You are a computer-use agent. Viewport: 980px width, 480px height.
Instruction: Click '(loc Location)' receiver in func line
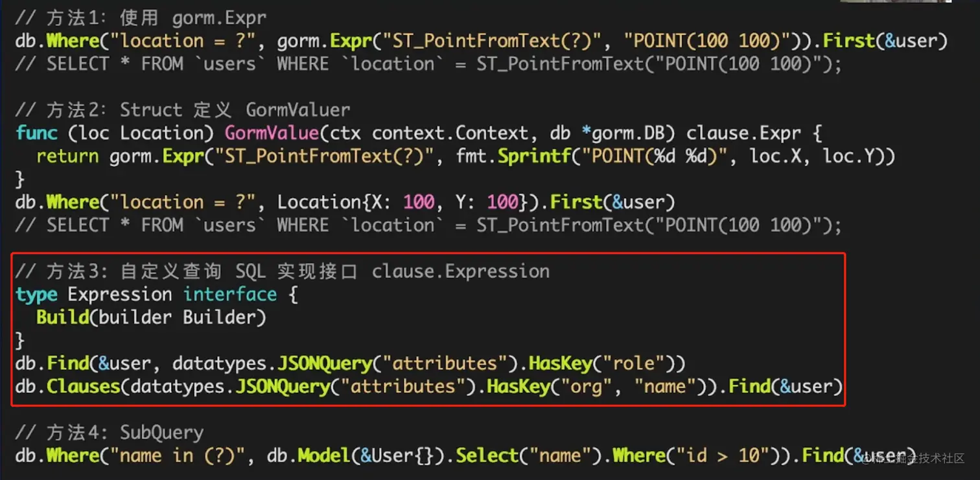[x=141, y=133]
